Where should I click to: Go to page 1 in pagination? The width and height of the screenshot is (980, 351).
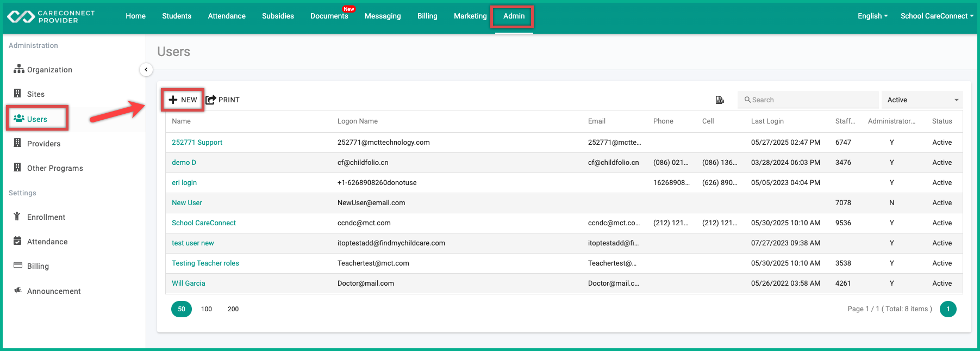point(948,309)
